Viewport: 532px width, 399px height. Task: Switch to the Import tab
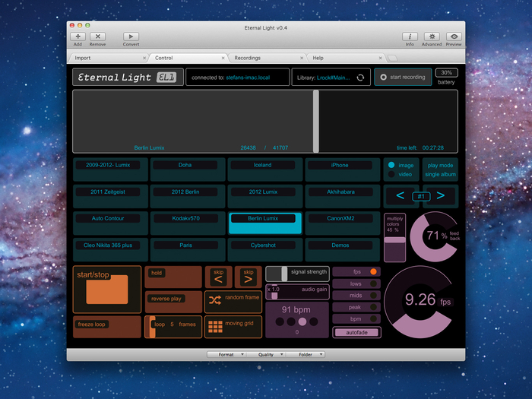(109, 58)
